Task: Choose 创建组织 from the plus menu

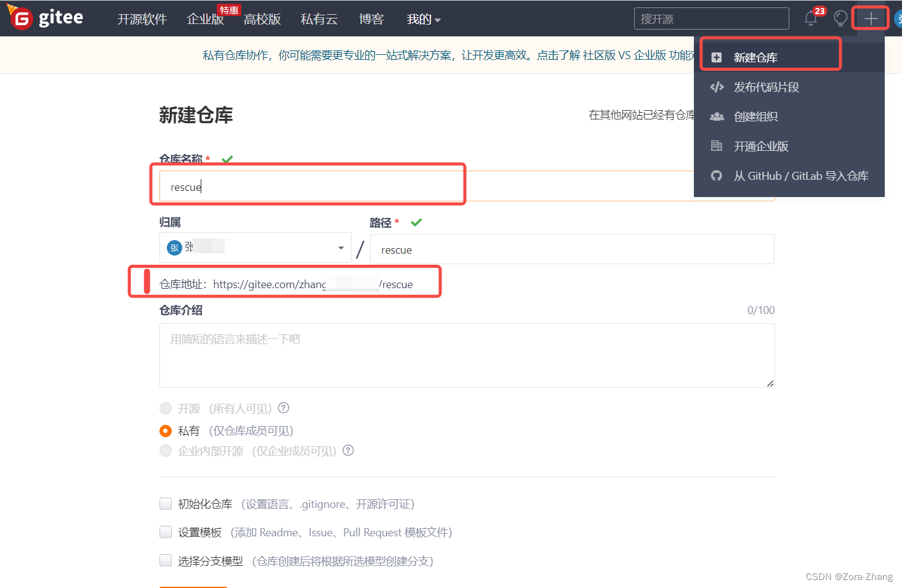Action: [x=789, y=116]
